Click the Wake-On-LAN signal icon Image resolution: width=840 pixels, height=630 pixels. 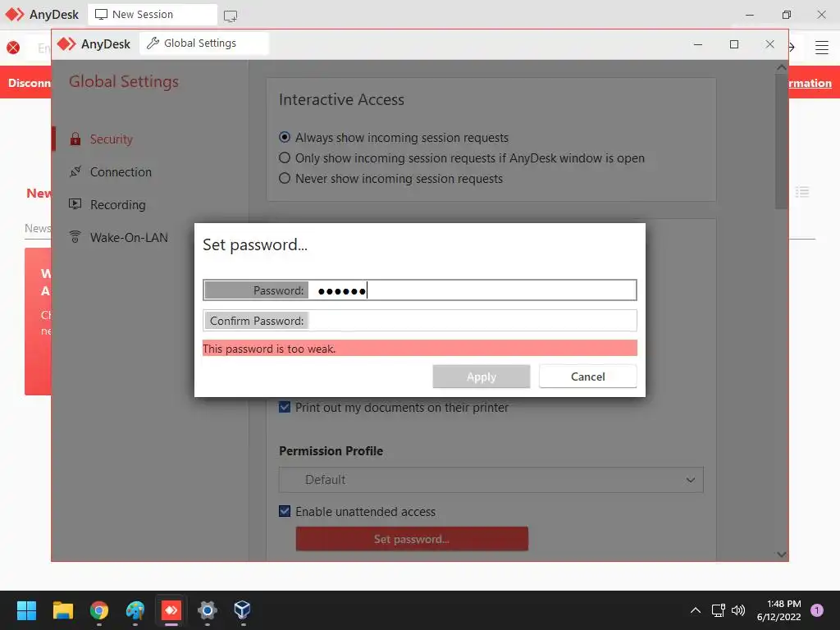[75, 237]
